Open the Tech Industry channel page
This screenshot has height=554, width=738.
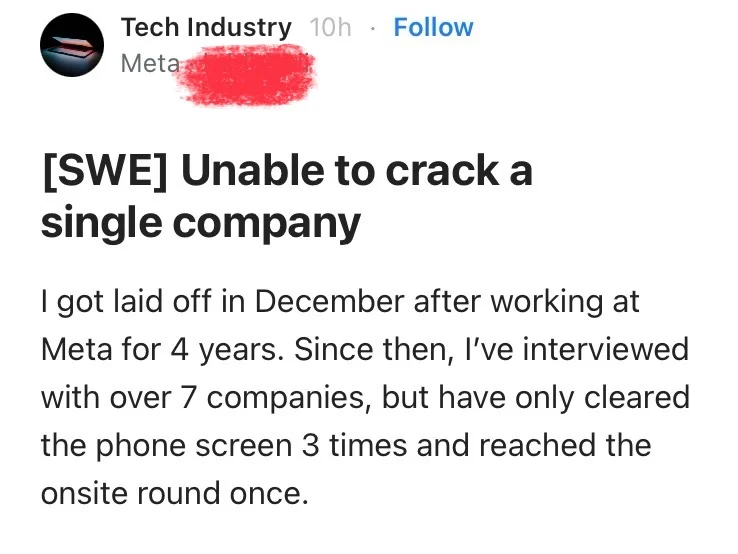[x=206, y=27]
